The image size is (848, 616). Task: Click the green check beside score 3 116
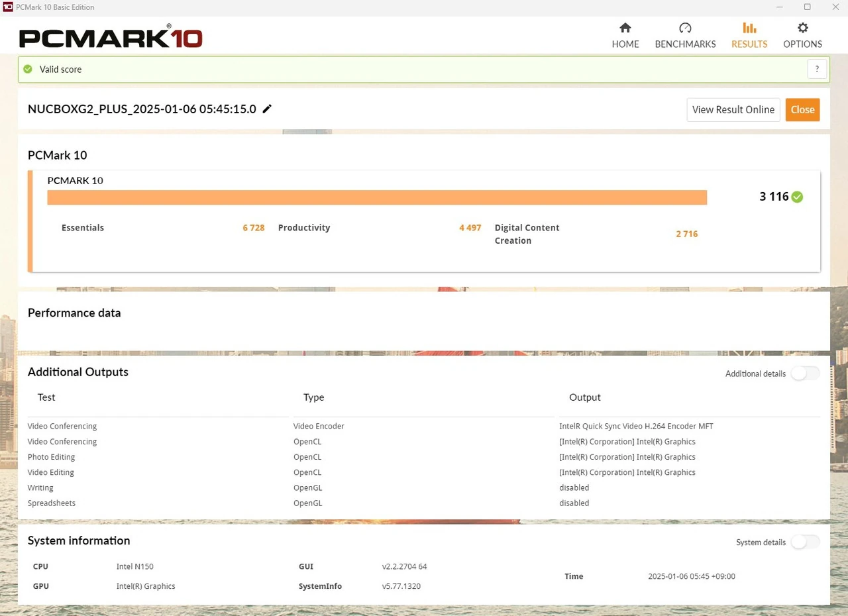point(797,197)
